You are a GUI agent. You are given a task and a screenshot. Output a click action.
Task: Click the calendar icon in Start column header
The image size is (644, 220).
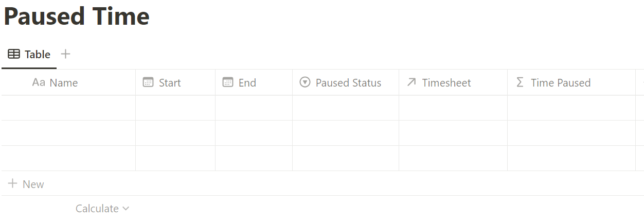(148, 82)
